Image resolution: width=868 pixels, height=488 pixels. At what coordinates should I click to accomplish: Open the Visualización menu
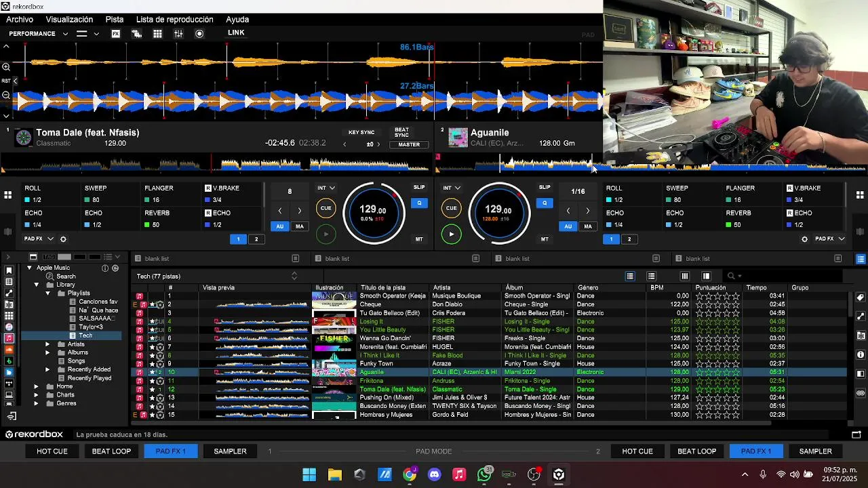[69, 20]
